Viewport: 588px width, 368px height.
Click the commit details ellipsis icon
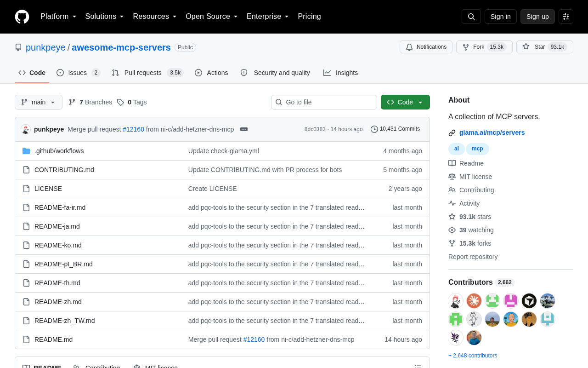pos(244,129)
